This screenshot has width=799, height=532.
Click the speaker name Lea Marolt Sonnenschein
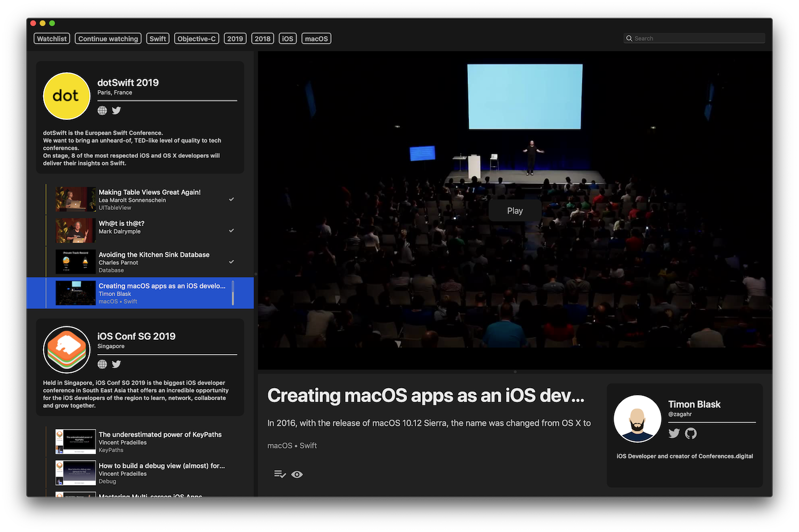point(132,200)
